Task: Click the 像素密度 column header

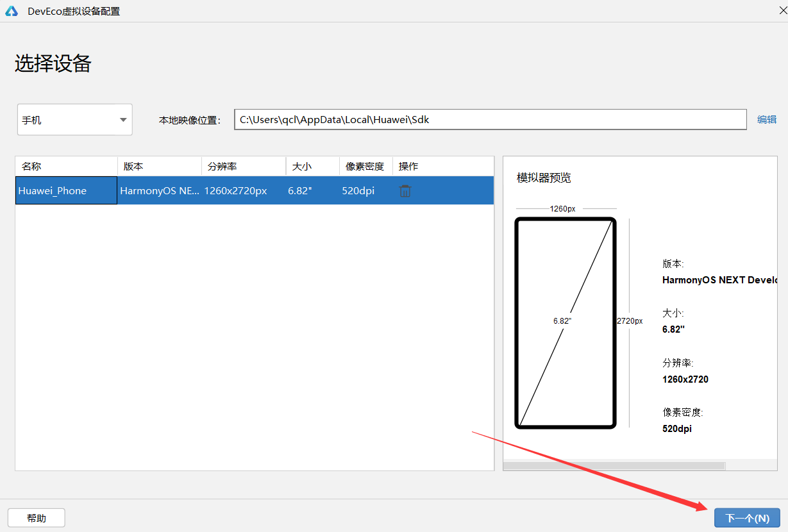Action: click(x=366, y=166)
